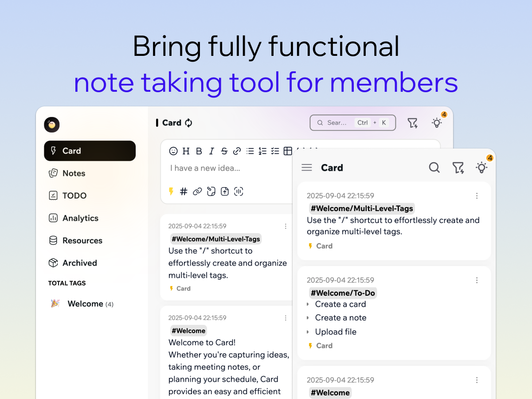Click the #Welcome/To-Do tag in the mobile view
The image size is (532, 399).
[343, 293]
